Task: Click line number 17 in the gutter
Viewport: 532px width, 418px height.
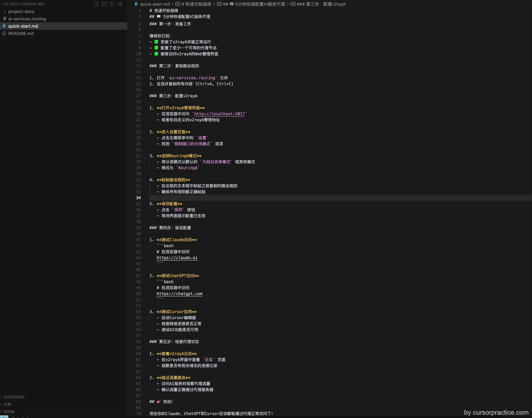Action: click(138, 96)
